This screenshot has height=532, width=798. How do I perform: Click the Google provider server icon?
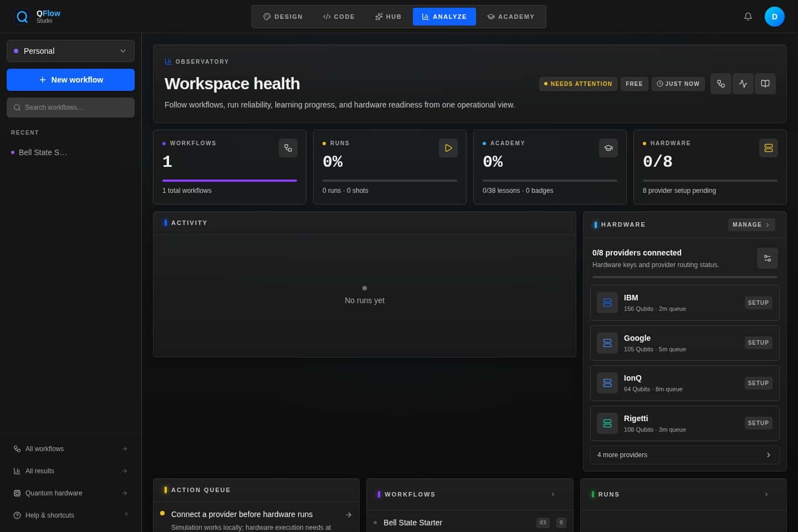607,343
